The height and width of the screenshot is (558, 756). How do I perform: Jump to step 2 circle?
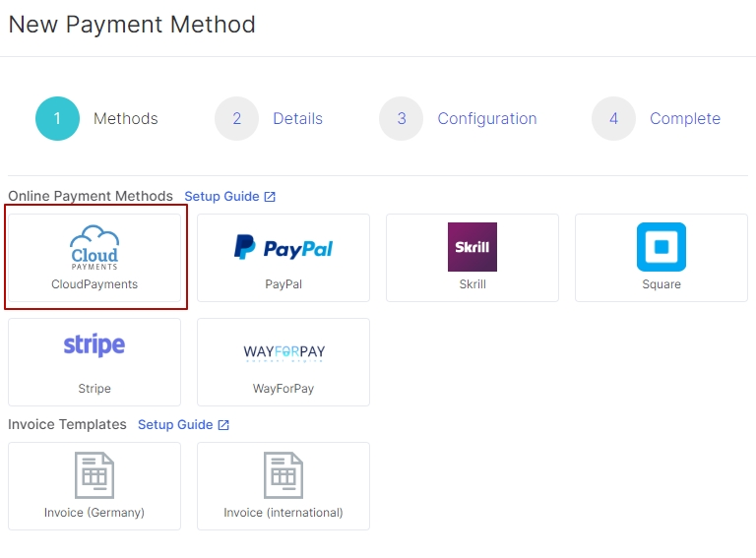[236, 119]
